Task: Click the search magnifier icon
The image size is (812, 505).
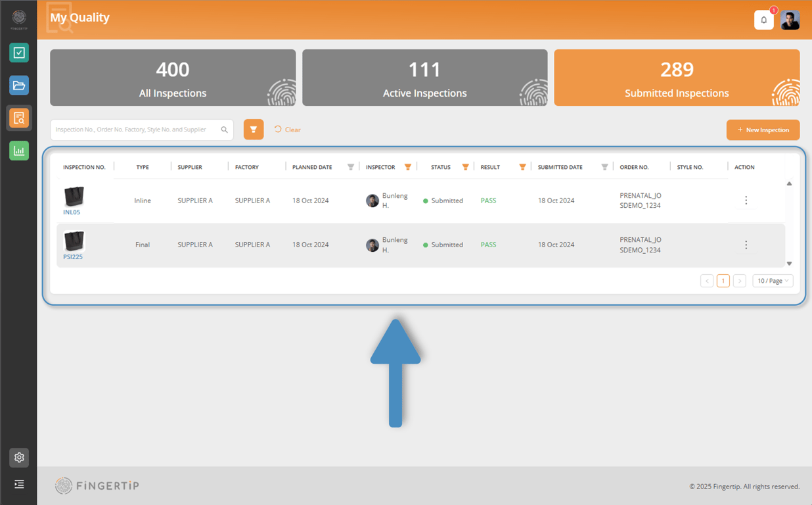Action: click(225, 130)
